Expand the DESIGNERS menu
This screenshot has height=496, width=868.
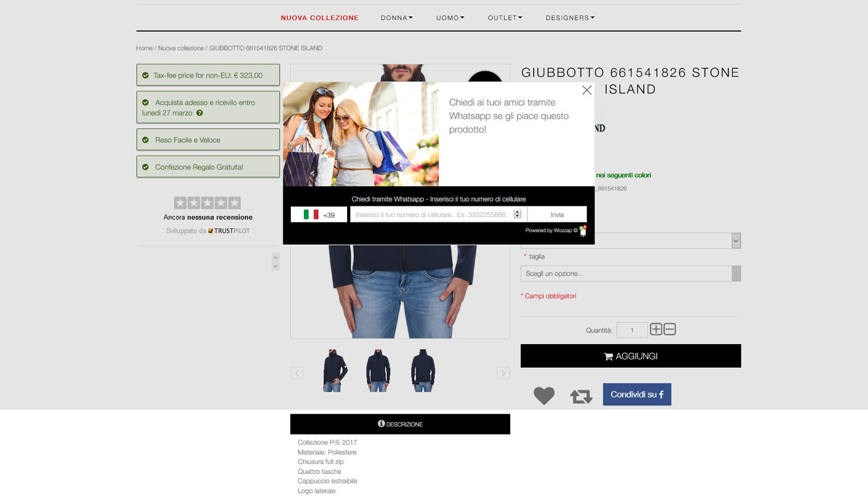570,18
